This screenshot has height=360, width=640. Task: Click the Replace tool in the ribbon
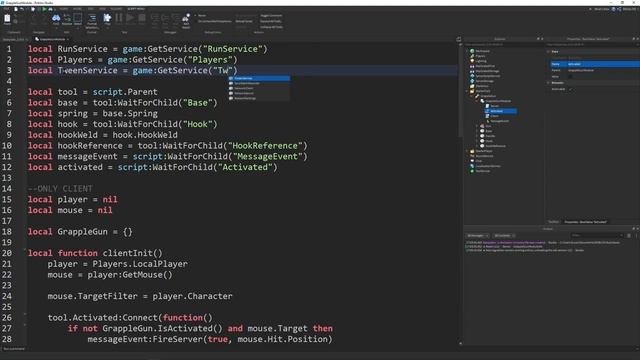[x=67, y=18]
